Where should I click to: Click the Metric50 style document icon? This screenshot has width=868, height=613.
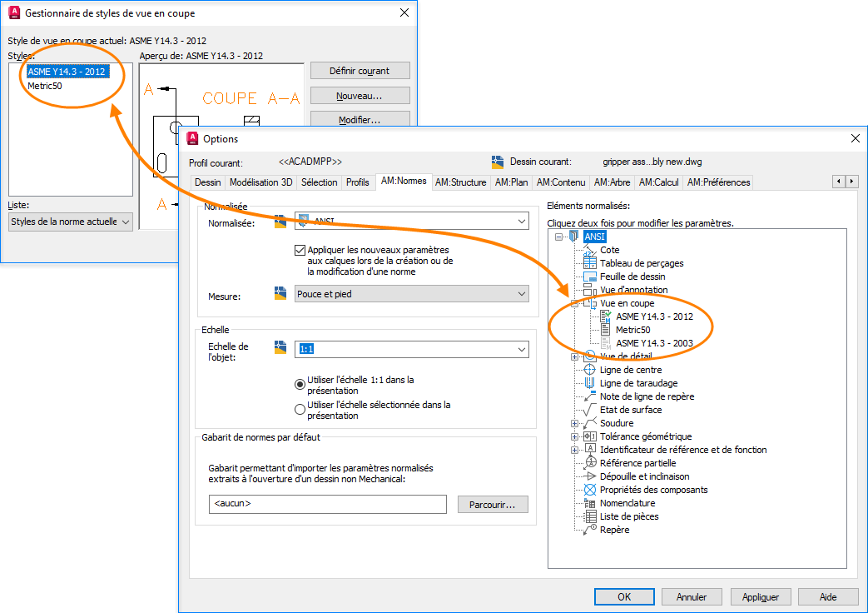pos(606,330)
